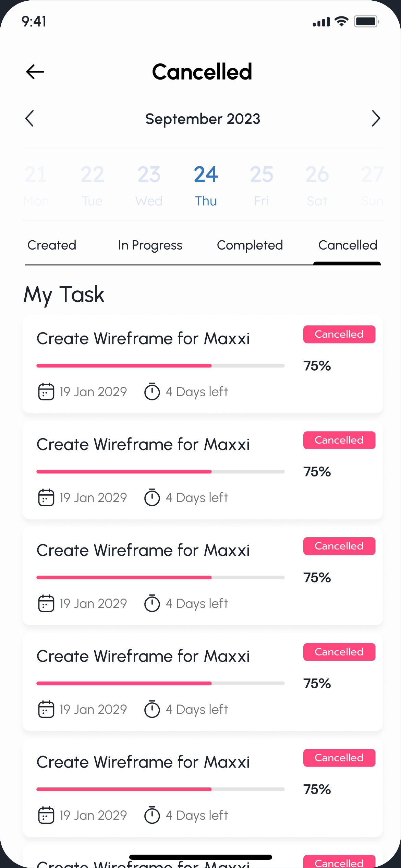401x868 pixels.
Task: Select Thursday 24 in the date strip
Action: click(x=206, y=185)
